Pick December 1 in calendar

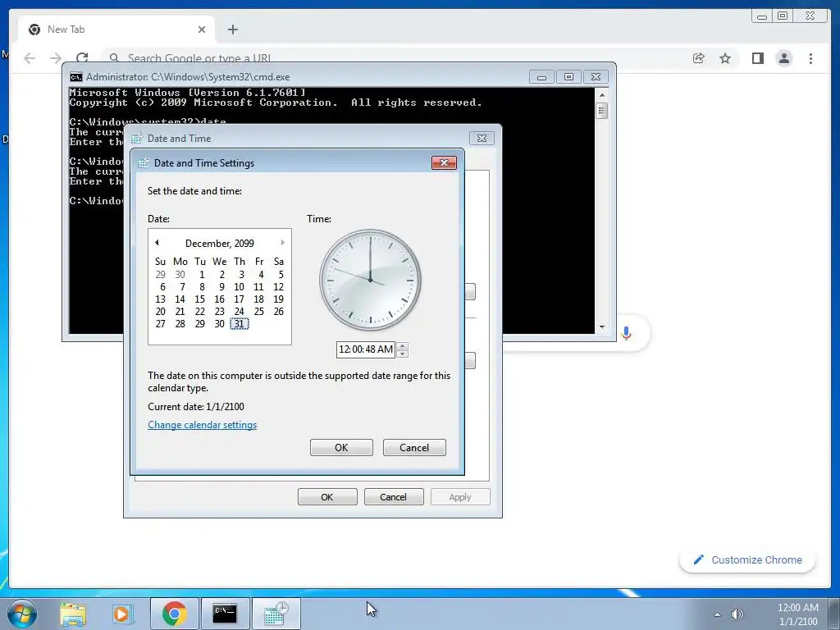click(x=202, y=274)
